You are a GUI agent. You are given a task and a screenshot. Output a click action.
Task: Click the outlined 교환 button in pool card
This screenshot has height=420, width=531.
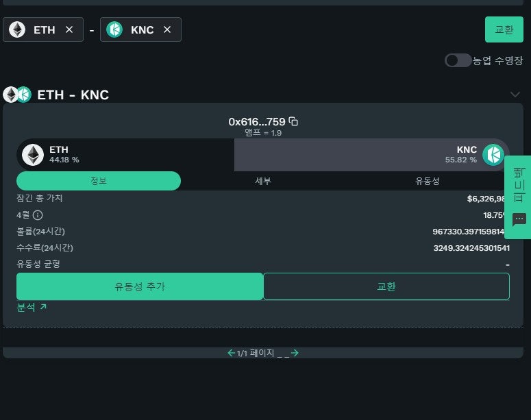(386, 286)
